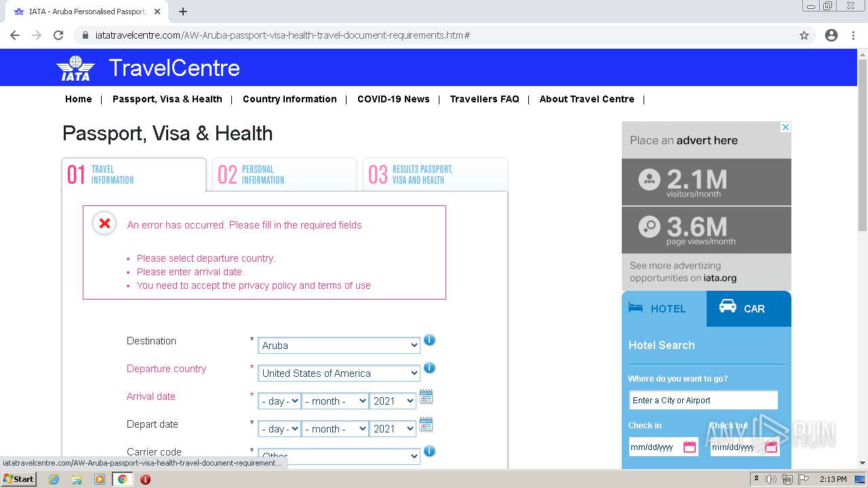The image size is (868, 488).
Task: Reload the page with the refresh icon
Action: (x=58, y=35)
